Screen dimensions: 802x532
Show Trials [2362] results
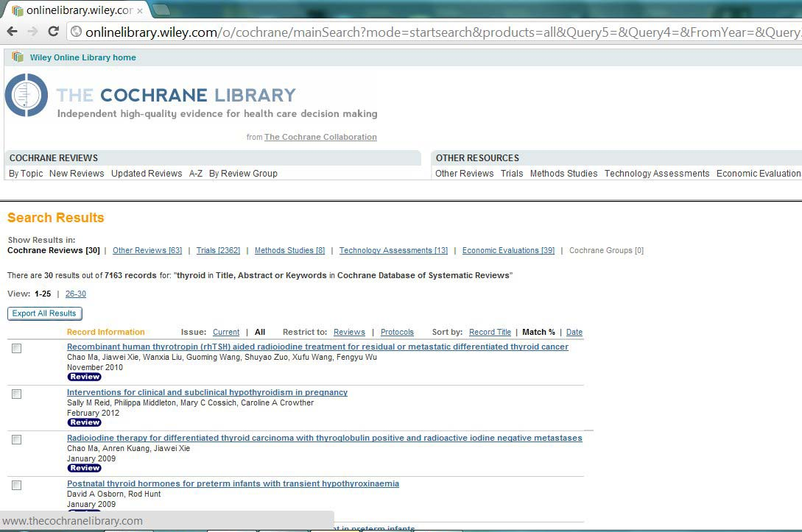219,250
